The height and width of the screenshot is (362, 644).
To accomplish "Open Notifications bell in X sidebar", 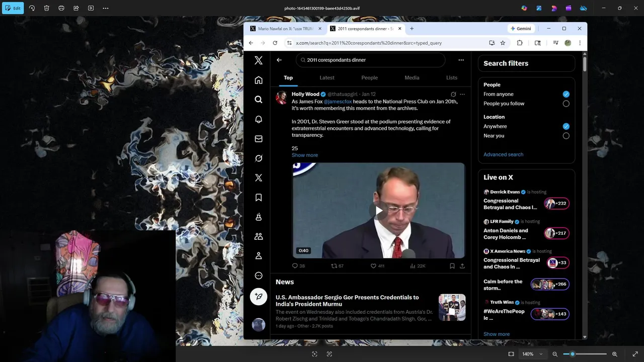I will [259, 119].
